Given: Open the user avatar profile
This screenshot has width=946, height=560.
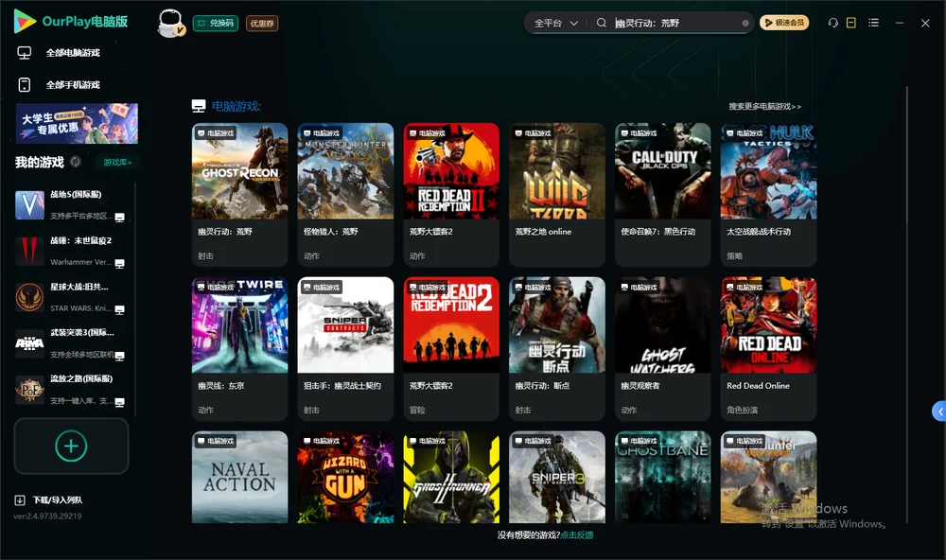Looking at the screenshot, I should tap(170, 23).
